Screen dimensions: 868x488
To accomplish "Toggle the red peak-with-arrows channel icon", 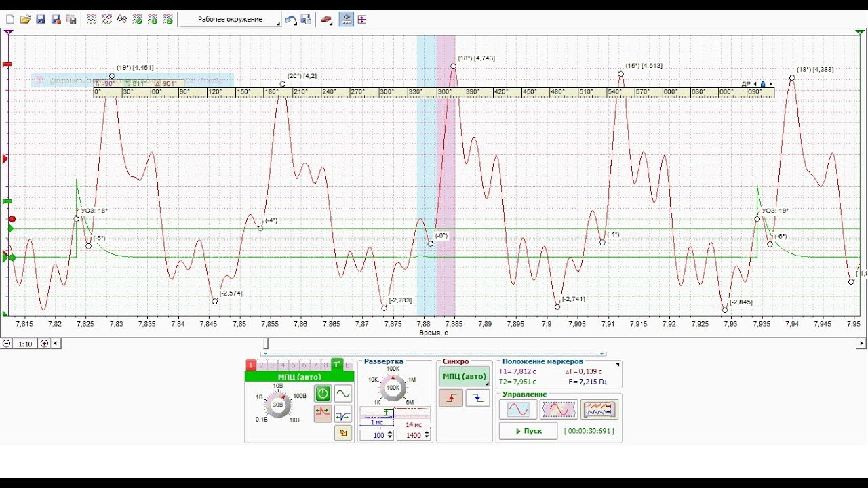I will 323,412.
